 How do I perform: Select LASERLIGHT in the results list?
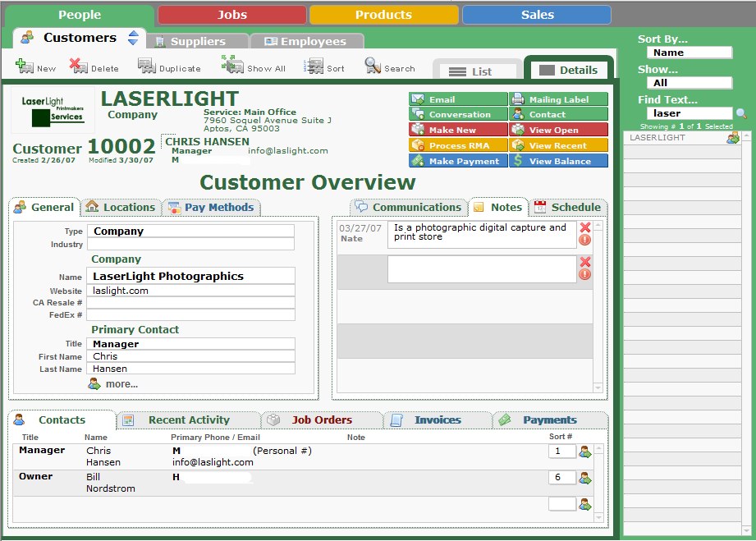[x=682, y=138]
